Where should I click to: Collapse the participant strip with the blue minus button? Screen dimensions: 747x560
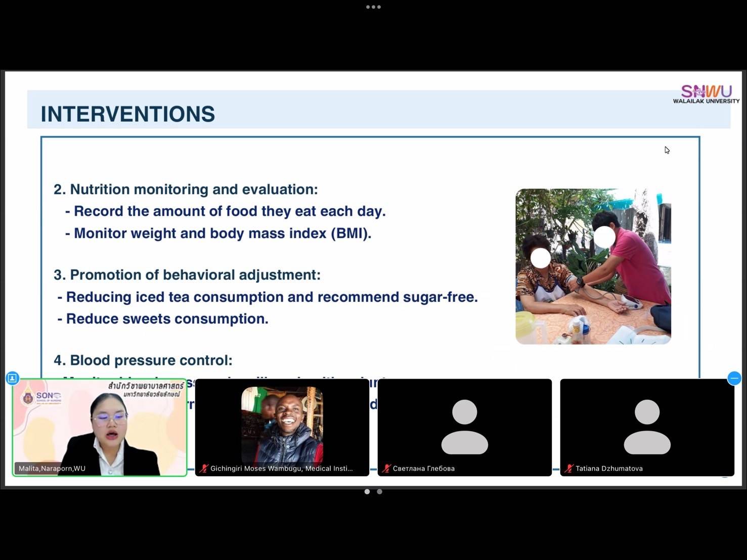(734, 378)
